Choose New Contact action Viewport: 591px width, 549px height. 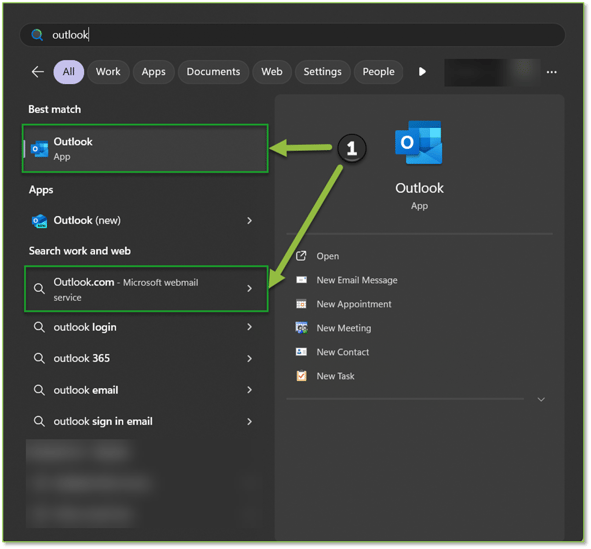(x=343, y=352)
